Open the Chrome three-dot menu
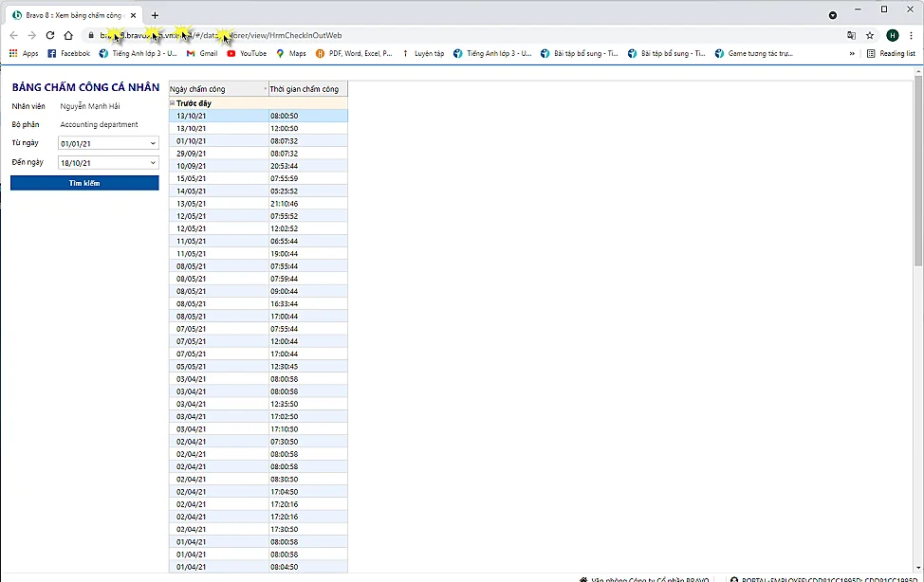This screenshot has width=924, height=582. pyautogui.click(x=912, y=35)
